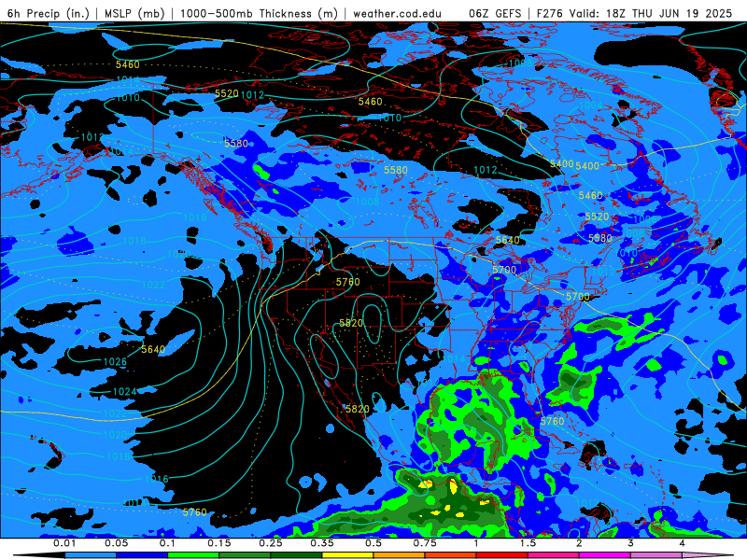Click the orange 0.5–0.75 legend swatch
Screen dimensions: 747x560
pos(400,555)
